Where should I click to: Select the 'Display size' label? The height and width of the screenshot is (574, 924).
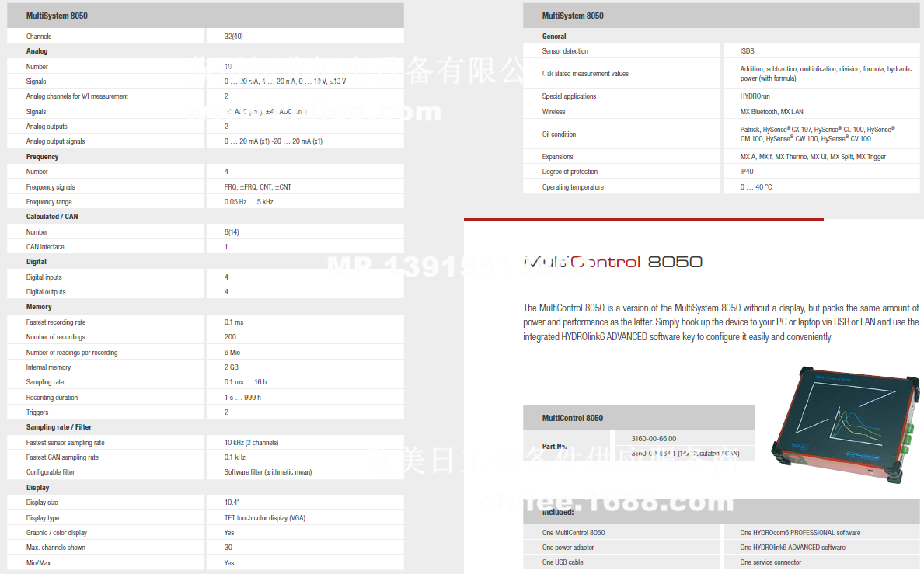tap(42, 503)
